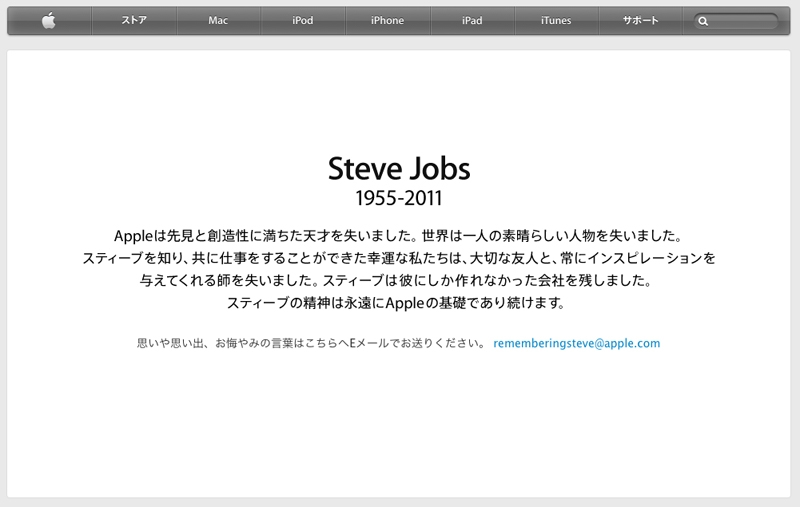Click the line beginning スティーブを知り
Screen dimensions: 800x507
pos(399,258)
